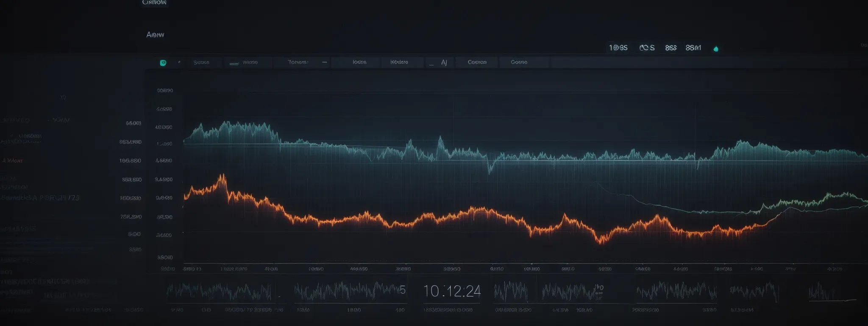Choose the CC S range button
The height and width of the screenshot is (326, 868).
[647, 48]
